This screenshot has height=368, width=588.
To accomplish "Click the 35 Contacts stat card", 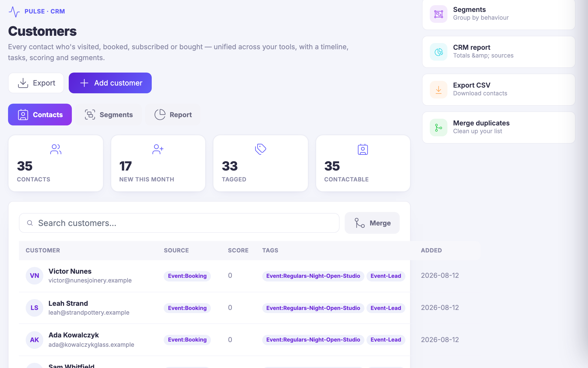I will [56, 163].
